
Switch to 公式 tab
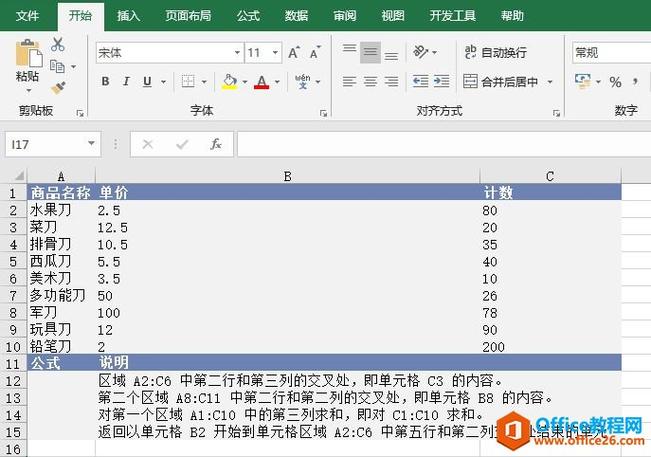click(x=248, y=16)
